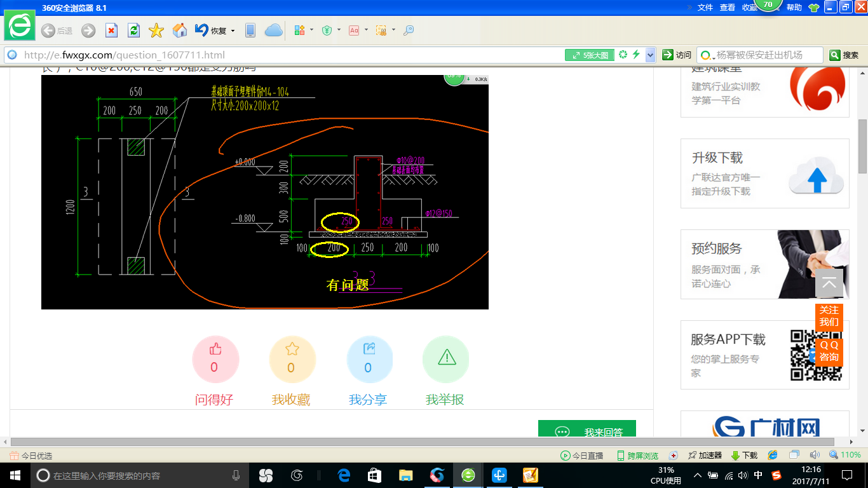Click the green aperture icon in address bar
This screenshot has height=488, width=868.
[x=623, y=55]
